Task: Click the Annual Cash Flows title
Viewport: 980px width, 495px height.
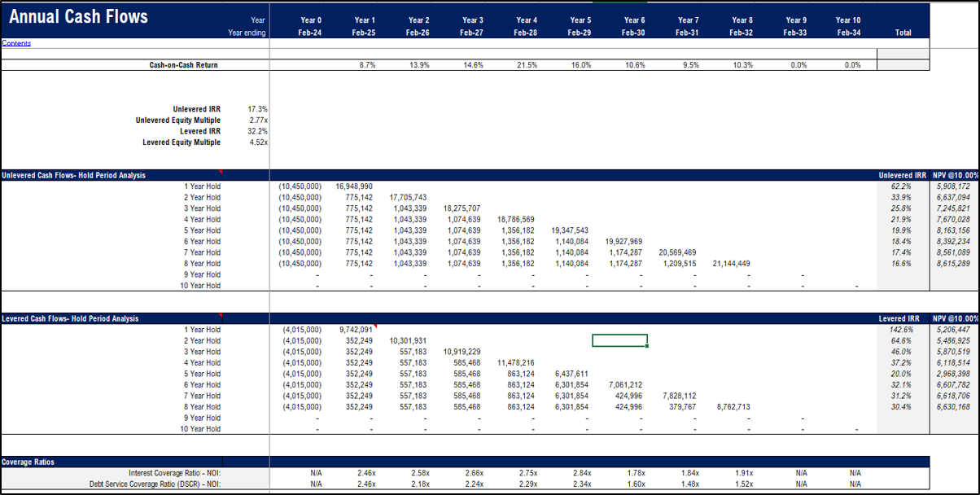Action: pyautogui.click(x=79, y=17)
